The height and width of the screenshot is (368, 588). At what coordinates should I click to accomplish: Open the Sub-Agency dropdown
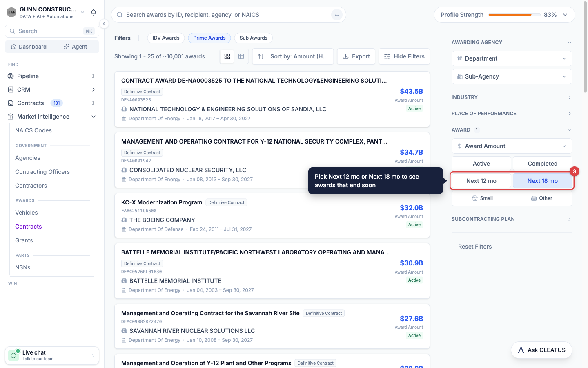[512, 76]
